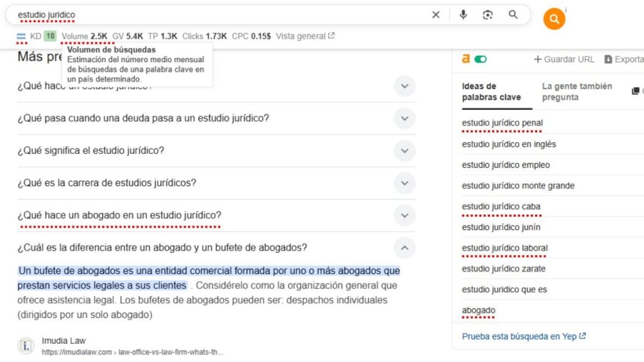Expand '¿Qué hace un abogado' question chevron

(404, 216)
